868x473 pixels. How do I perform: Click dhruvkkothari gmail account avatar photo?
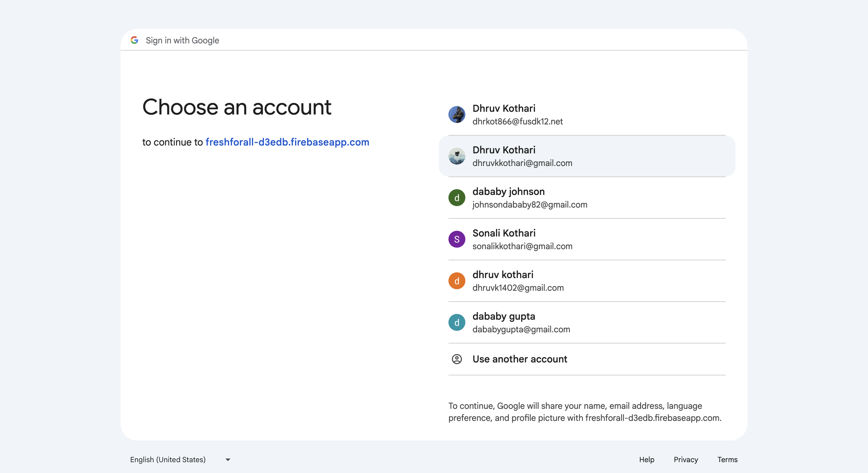tap(457, 156)
